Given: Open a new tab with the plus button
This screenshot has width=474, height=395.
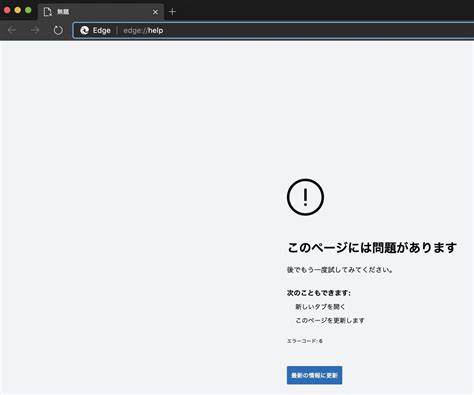Looking at the screenshot, I should pyautogui.click(x=172, y=12).
